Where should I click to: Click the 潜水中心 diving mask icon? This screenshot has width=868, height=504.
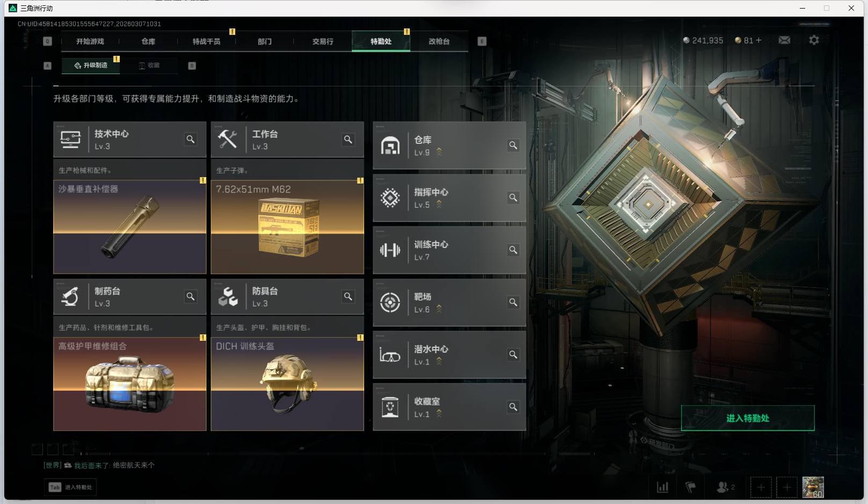click(390, 355)
